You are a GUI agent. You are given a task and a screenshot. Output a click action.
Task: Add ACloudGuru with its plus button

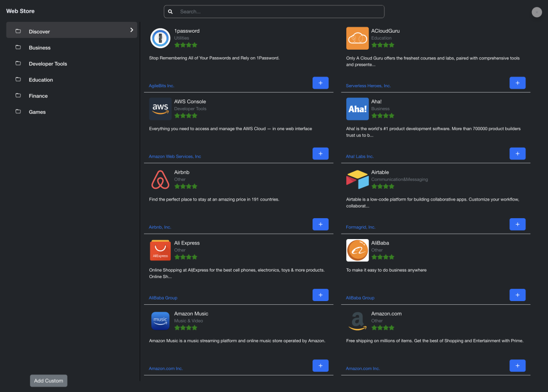(517, 83)
